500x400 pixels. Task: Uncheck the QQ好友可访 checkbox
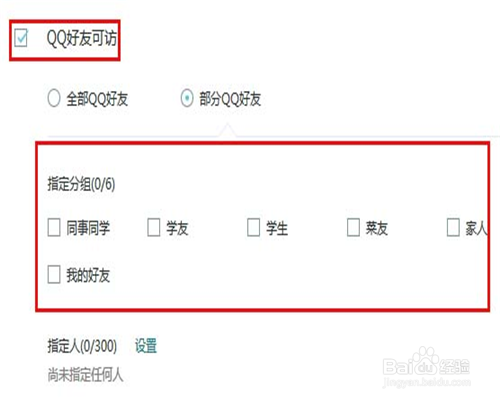point(21,38)
